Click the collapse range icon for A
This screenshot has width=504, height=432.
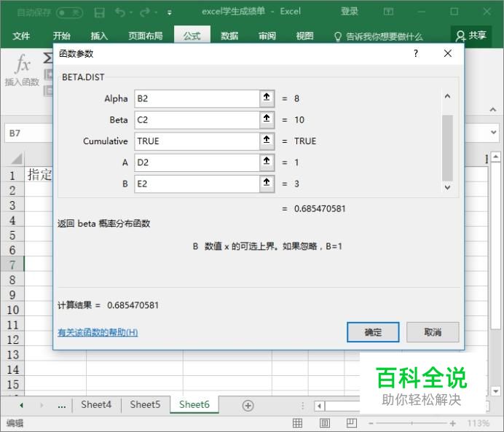coord(267,161)
